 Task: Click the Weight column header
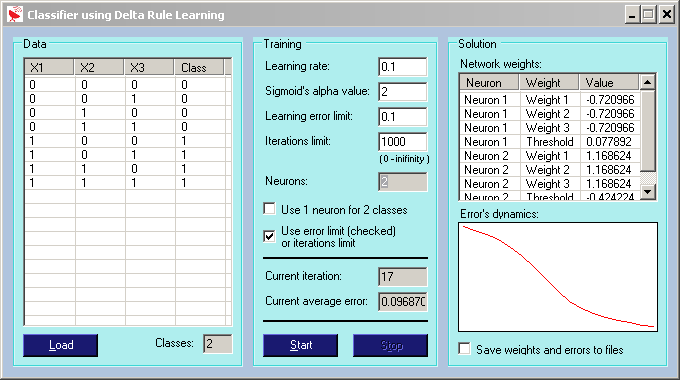point(549,82)
